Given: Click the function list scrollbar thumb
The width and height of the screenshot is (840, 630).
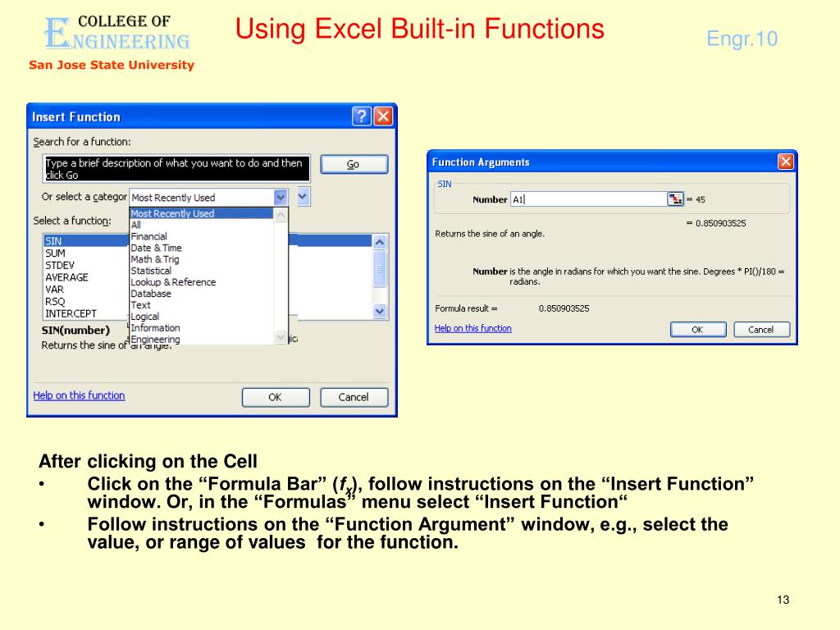Looking at the screenshot, I should coord(379,269).
